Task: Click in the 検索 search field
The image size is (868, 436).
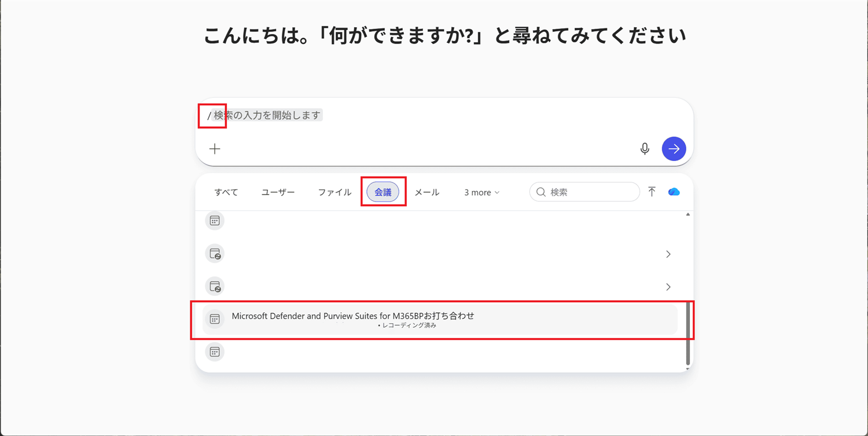Action: [x=584, y=192]
